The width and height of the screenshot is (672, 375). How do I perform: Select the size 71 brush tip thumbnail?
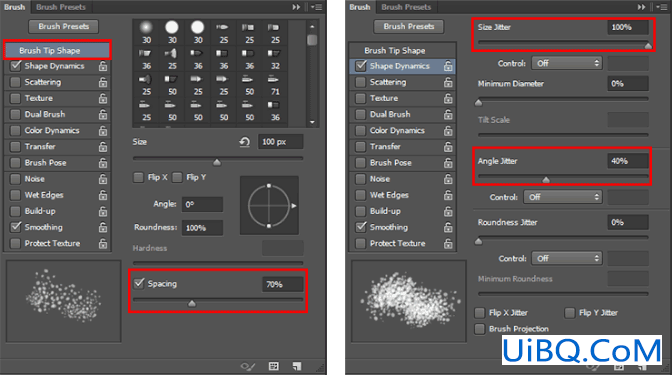[275, 85]
